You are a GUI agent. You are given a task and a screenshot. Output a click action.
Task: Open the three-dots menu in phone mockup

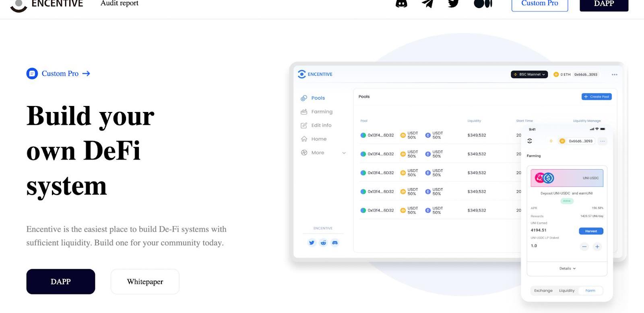tap(602, 141)
